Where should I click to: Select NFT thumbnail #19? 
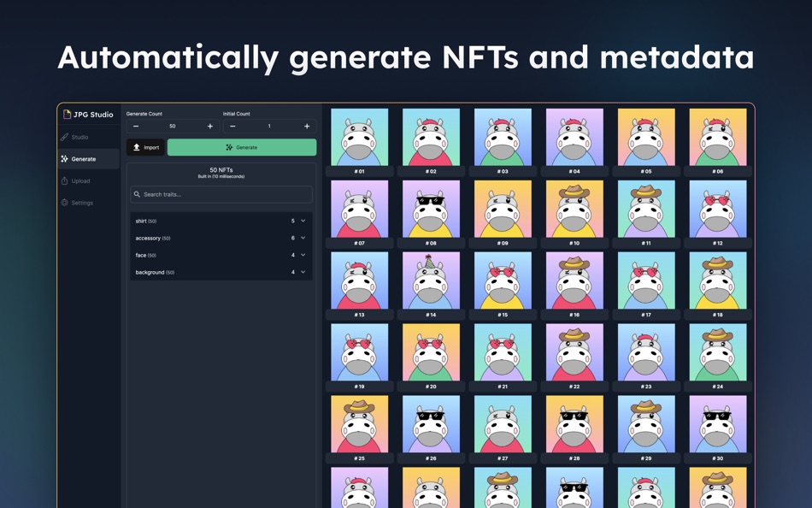359,352
